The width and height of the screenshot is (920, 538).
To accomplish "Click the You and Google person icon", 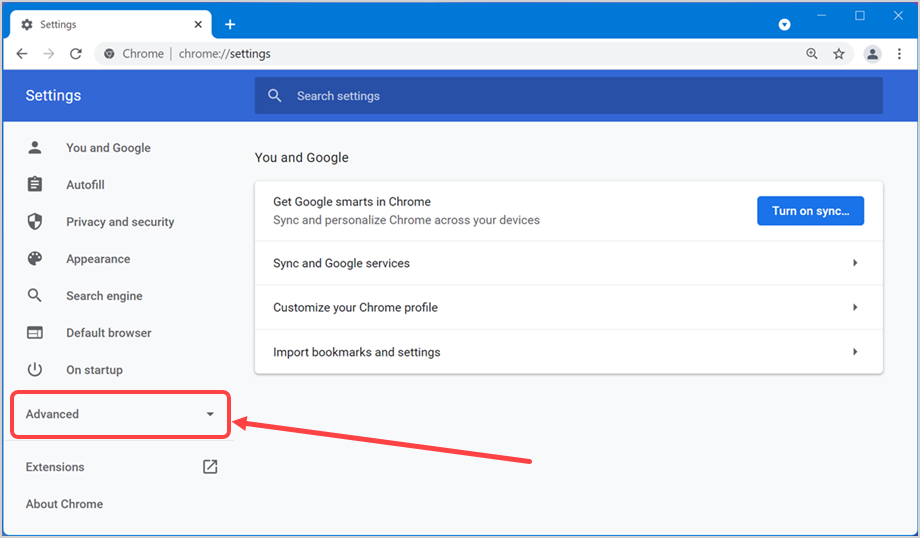I will (x=35, y=148).
